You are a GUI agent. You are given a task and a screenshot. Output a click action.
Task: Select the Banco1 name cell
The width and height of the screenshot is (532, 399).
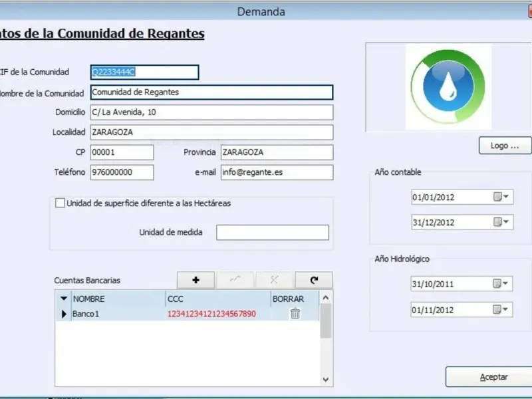(x=118, y=314)
